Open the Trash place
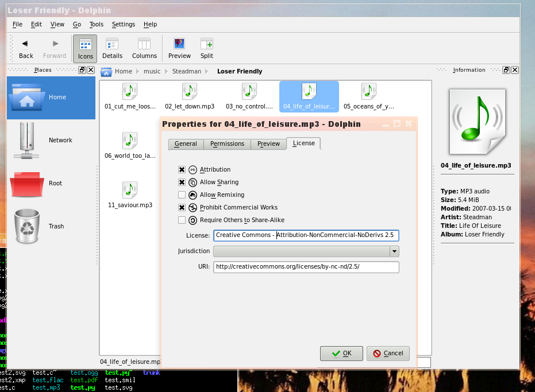 coord(51,226)
